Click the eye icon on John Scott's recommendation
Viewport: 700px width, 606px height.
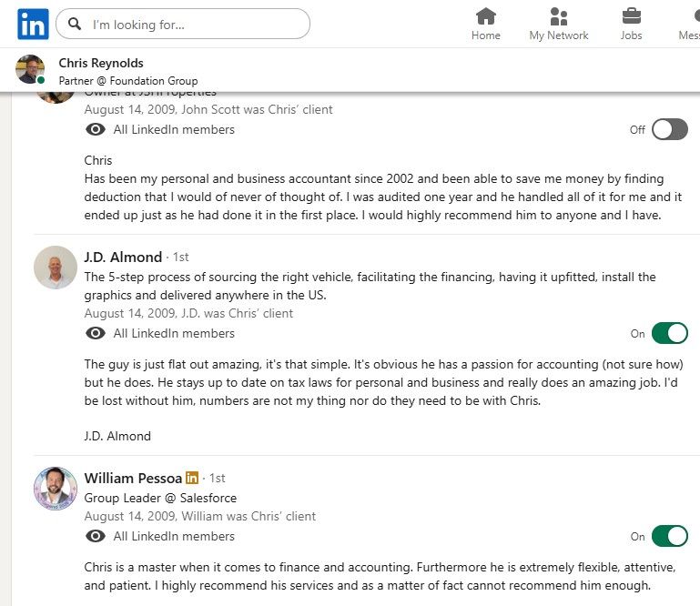tap(96, 129)
